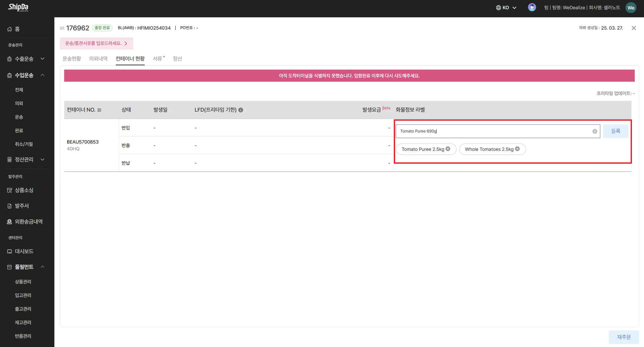This screenshot has height=347, width=644.
Task: Click the LFD info icon
Action: (240, 110)
